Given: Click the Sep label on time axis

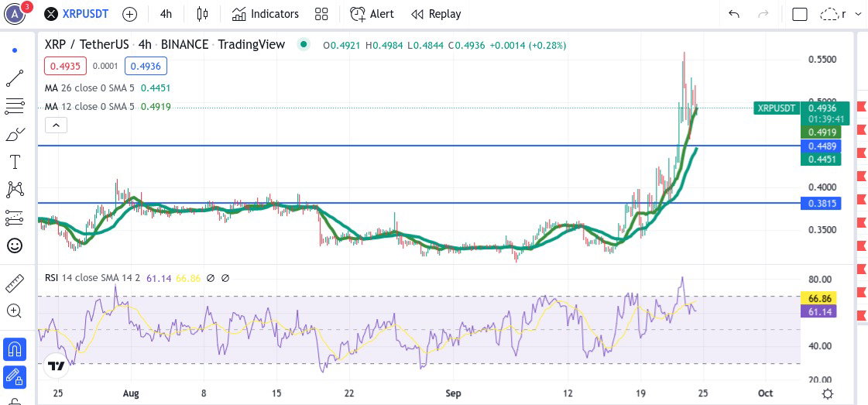Looking at the screenshot, I should point(452,393).
